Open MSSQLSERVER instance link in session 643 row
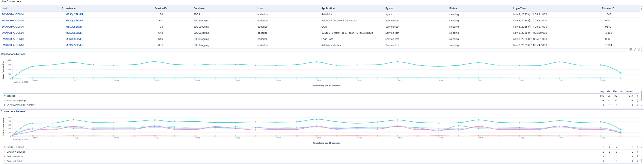The width and height of the screenshot is (644, 164). (75, 33)
